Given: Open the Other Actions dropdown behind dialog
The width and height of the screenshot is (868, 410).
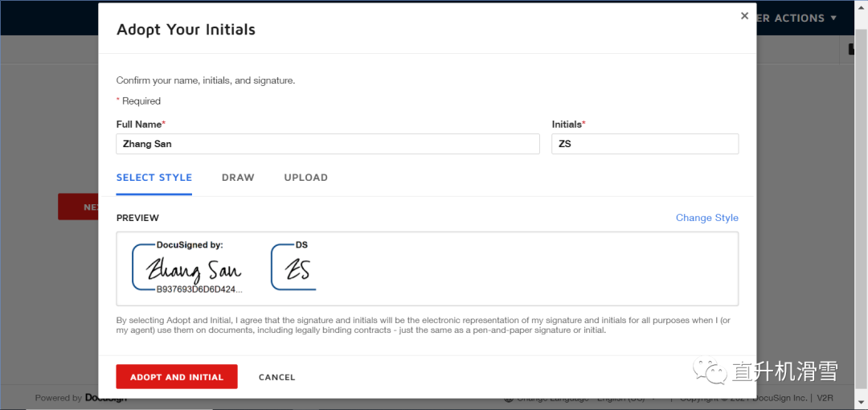Looking at the screenshot, I should tap(797, 18).
